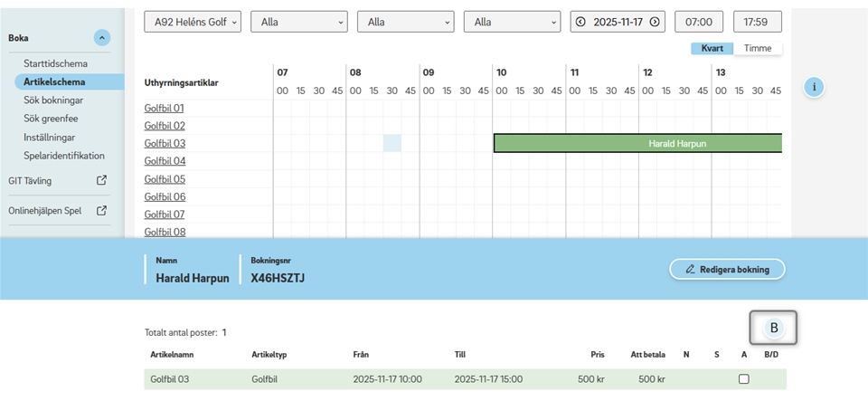Click the round B badge button
868x401 pixels.
coord(773,328)
